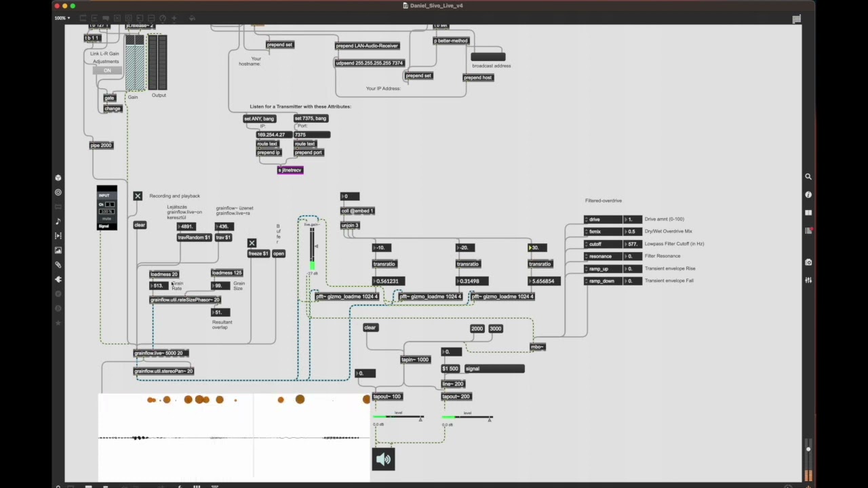Click the set 7375, bang message
868x488 pixels.
tap(311, 119)
